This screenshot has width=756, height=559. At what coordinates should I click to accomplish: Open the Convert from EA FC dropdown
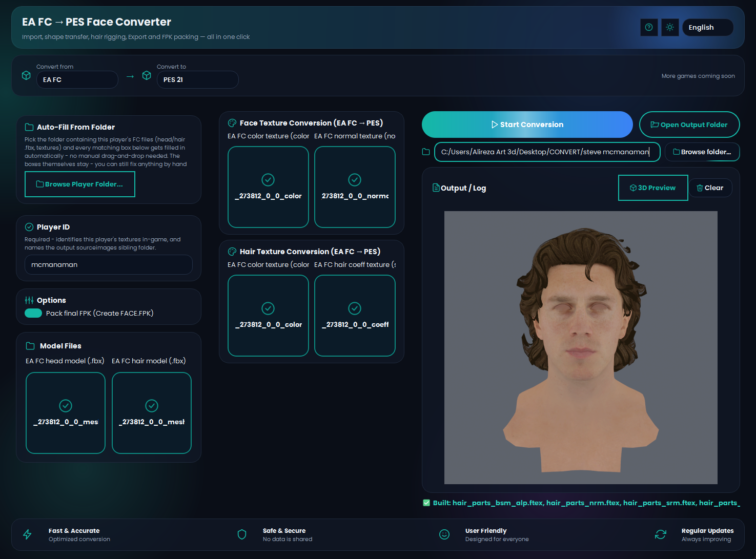(77, 79)
